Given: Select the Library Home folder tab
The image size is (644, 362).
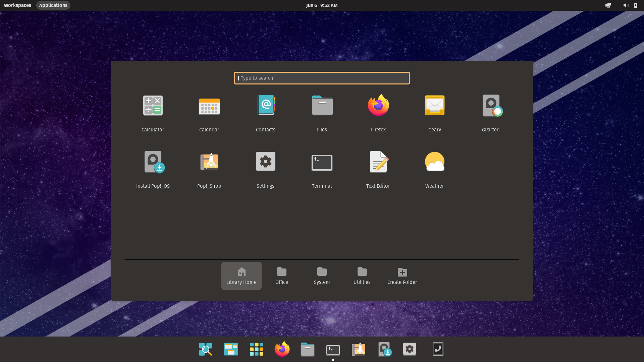Looking at the screenshot, I should coord(241,276).
